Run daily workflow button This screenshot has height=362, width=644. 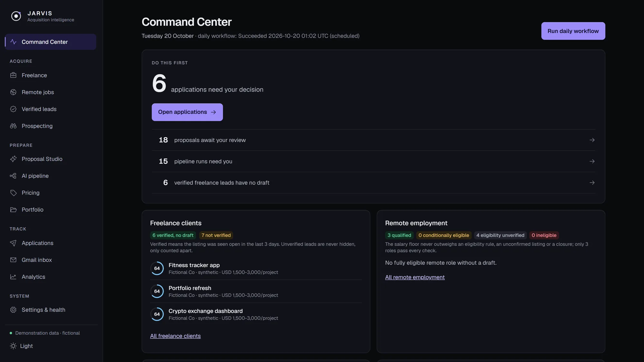tap(573, 31)
